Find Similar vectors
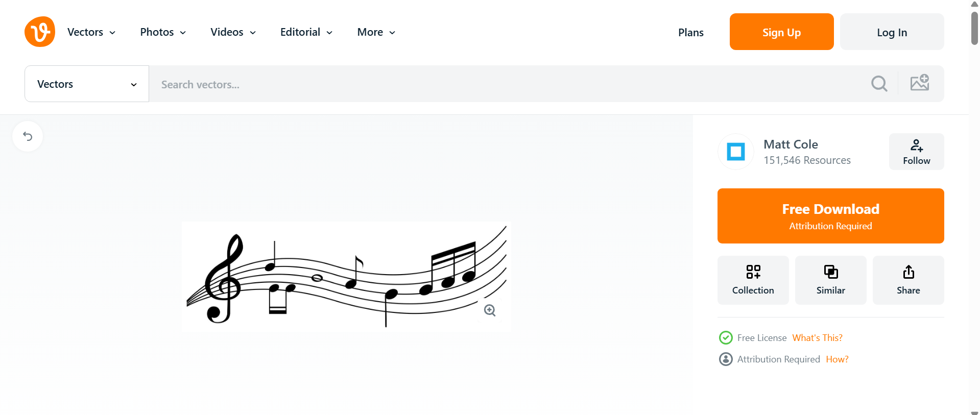Image resolution: width=980 pixels, height=415 pixels. tap(830, 280)
